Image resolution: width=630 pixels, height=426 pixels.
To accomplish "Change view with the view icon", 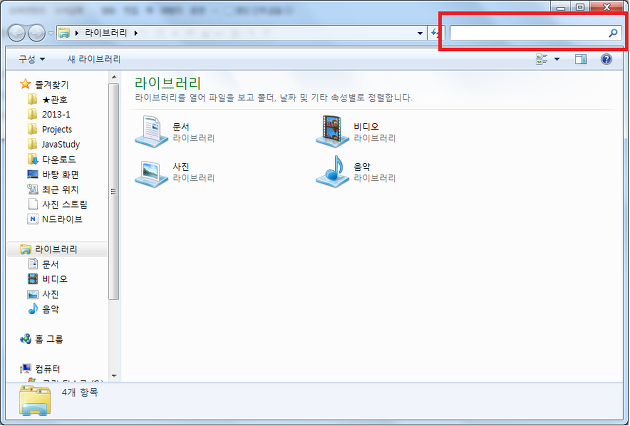I will click(x=542, y=59).
